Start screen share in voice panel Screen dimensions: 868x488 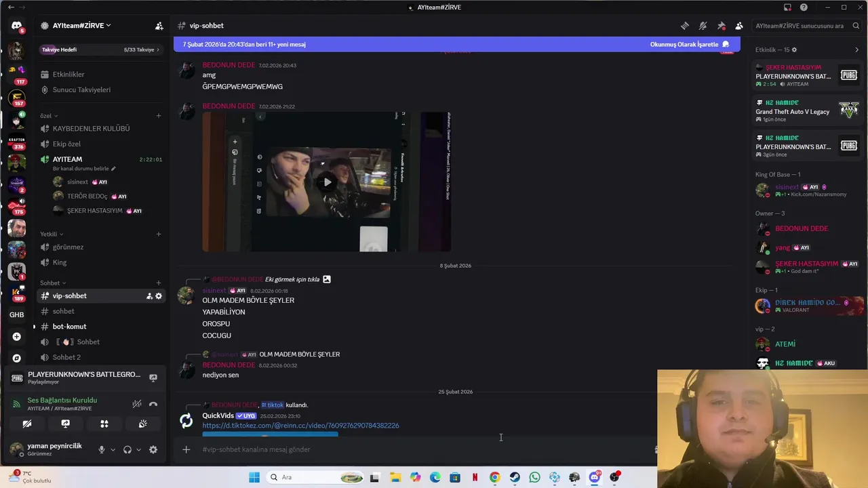click(66, 424)
